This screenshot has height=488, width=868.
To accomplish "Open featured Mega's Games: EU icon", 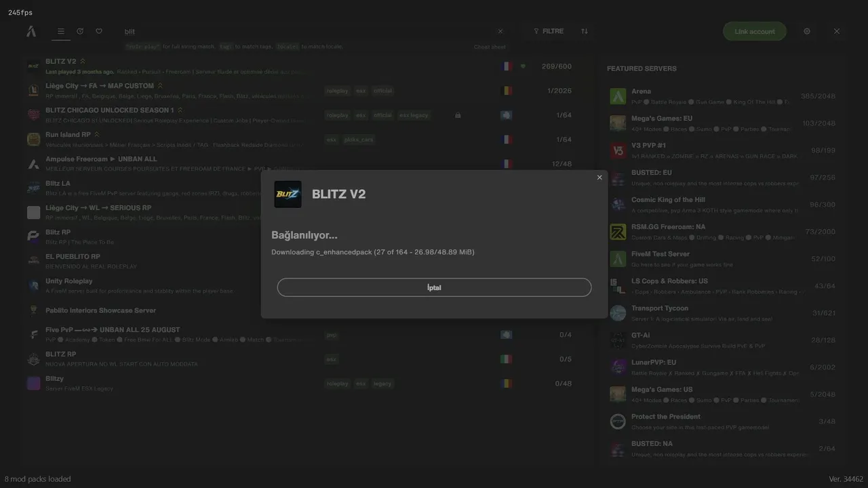I will 618,123.
